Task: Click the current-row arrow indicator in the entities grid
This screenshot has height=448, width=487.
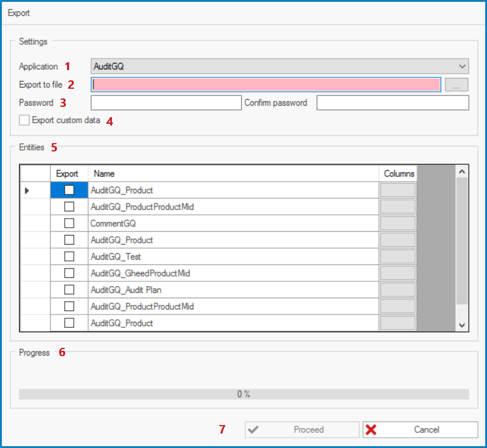Action: [27, 190]
